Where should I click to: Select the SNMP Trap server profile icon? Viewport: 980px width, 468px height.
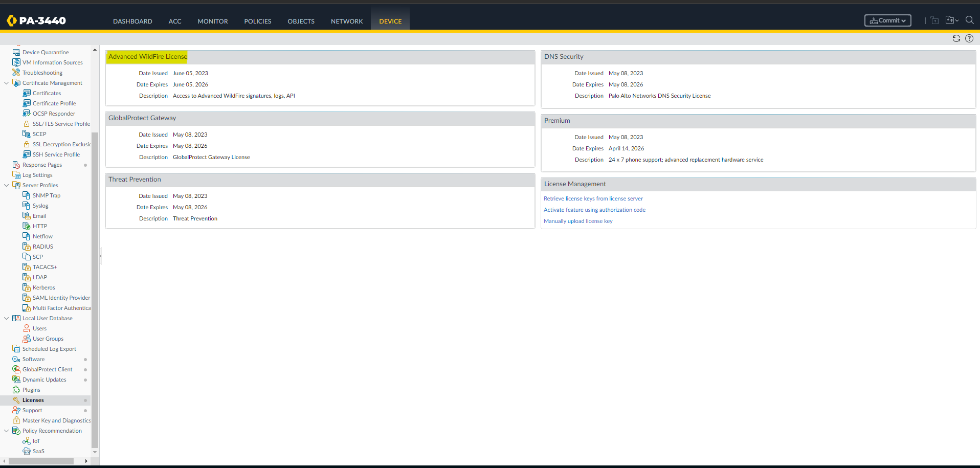point(27,195)
